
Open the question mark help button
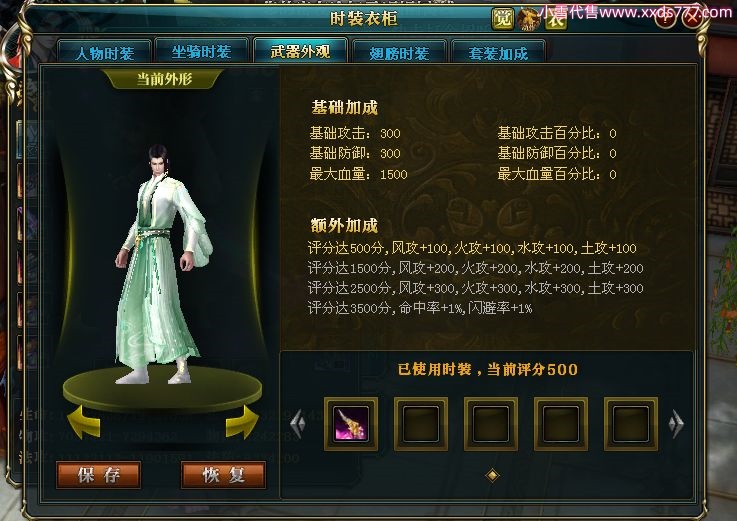[666, 20]
